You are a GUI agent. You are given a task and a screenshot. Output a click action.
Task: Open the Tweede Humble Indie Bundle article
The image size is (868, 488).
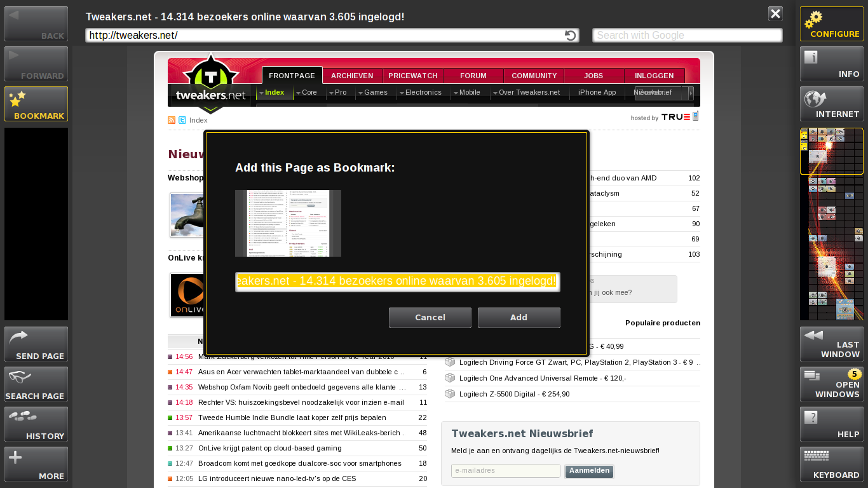coord(292,417)
